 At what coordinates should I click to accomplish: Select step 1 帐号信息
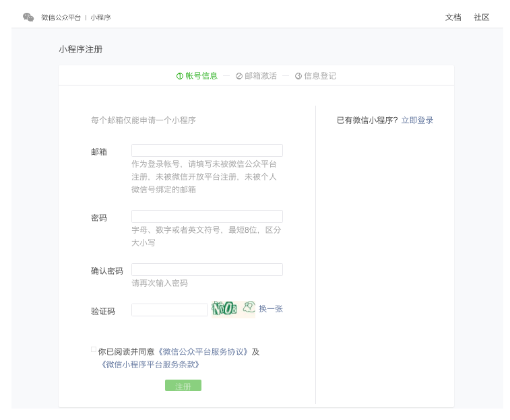click(197, 76)
